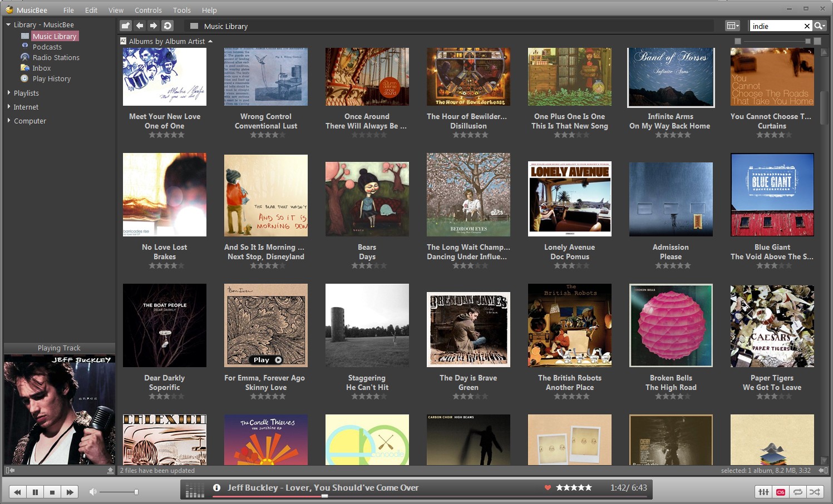The image size is (833, 504).
Task: Unlove the currently playing track heart
Action: [548, 487]
